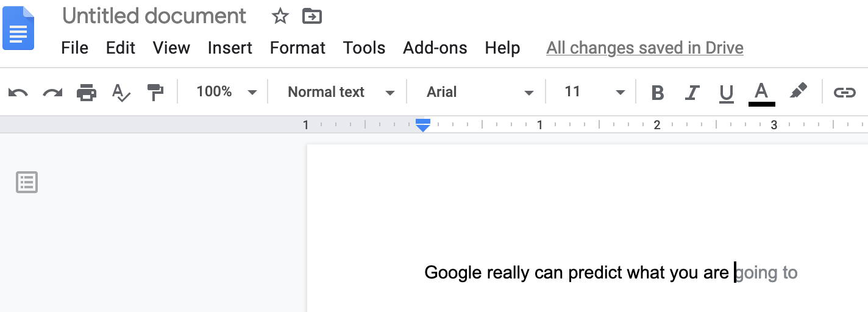
Task: Open the Insert menu
Action: click(230, 48)
